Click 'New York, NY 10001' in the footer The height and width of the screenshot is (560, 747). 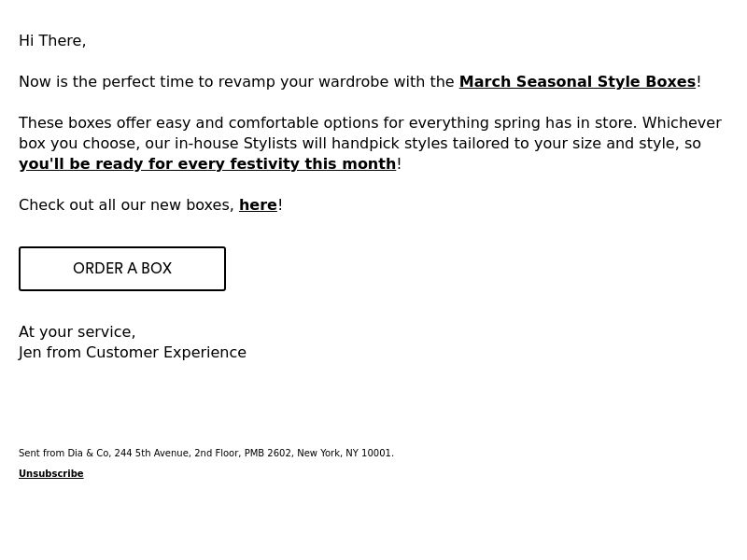345,453
